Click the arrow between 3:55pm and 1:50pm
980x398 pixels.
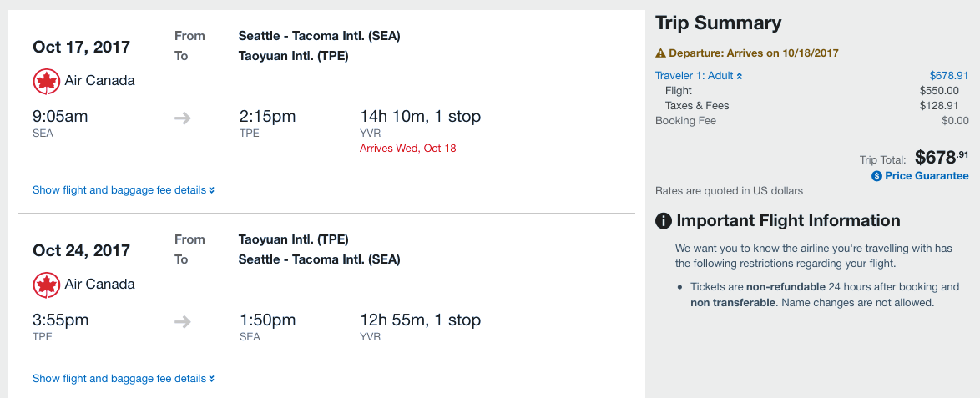tap(182, 321)
